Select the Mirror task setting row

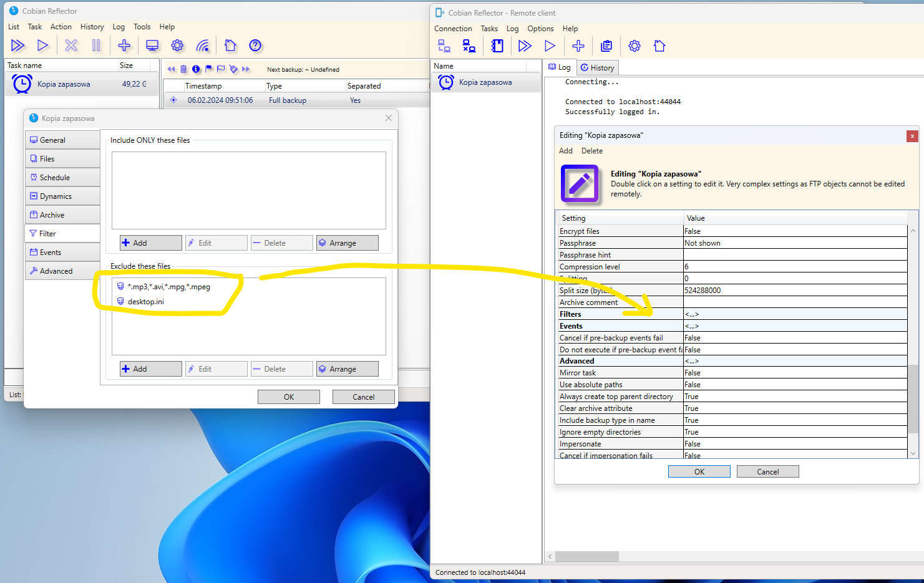pos(731,373)
